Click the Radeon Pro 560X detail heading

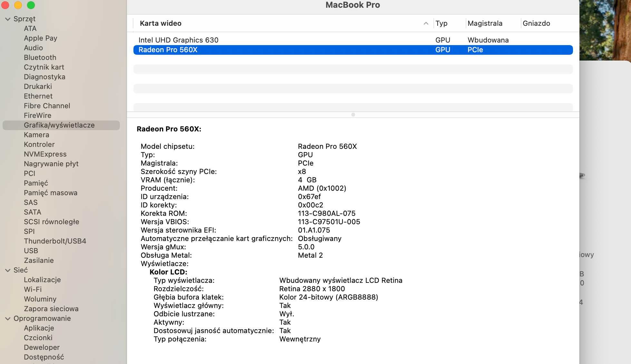(169, 129)
